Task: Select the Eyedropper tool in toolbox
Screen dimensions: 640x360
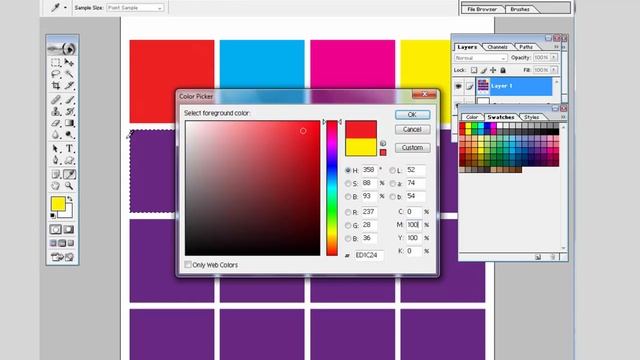Action: click(x=69, y=174)
